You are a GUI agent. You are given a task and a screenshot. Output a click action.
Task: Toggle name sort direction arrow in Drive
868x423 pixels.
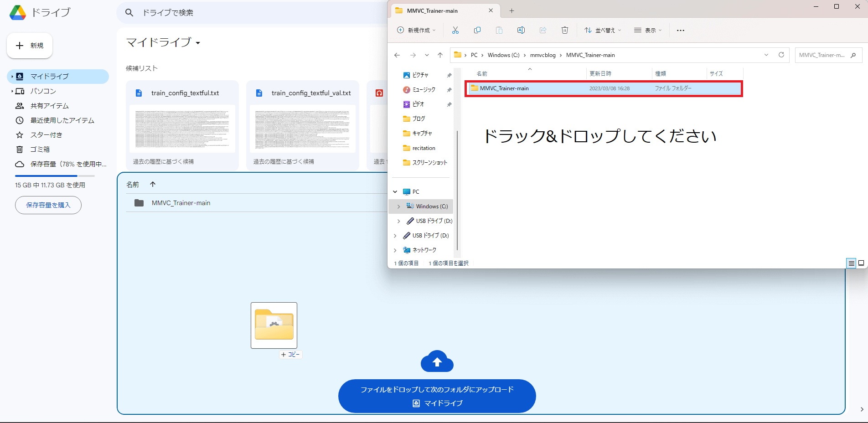click(x=153, y=184)
